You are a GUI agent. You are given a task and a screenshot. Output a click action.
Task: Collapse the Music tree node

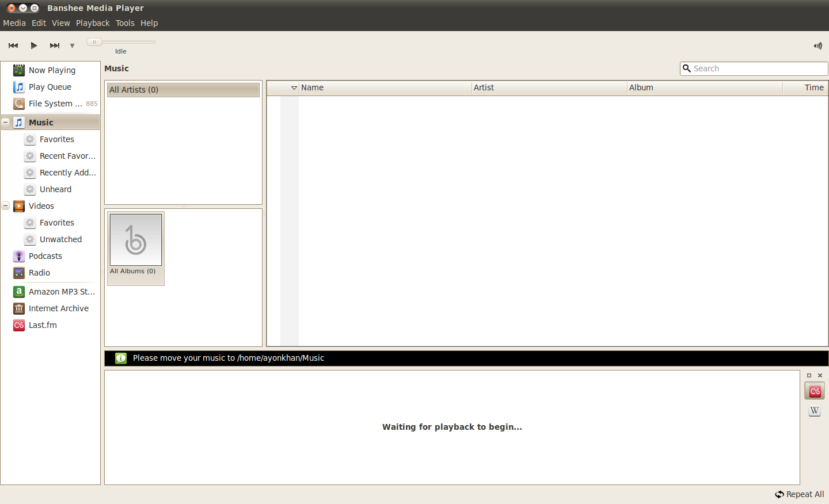click(6, 123)
